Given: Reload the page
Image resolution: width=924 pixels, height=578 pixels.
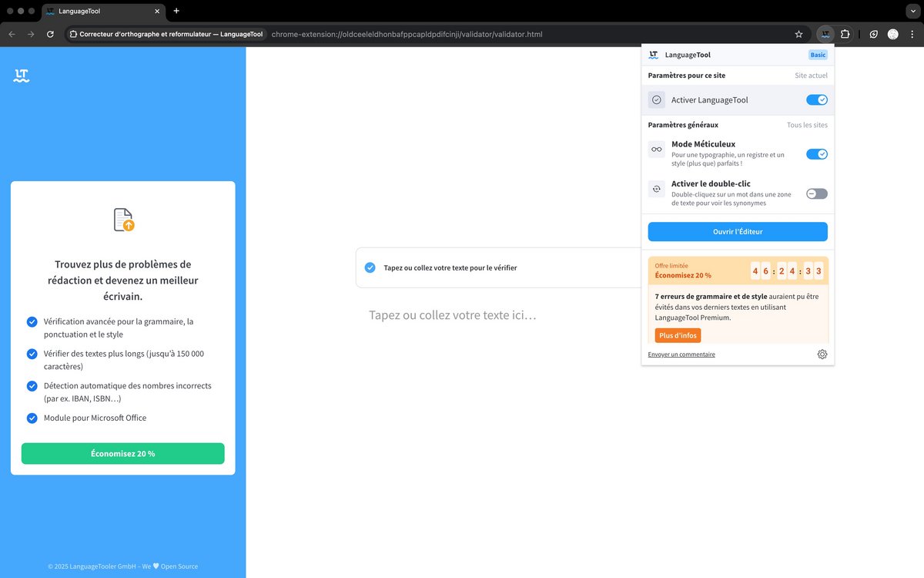Looking at the screenshot, I should point(50,34).
